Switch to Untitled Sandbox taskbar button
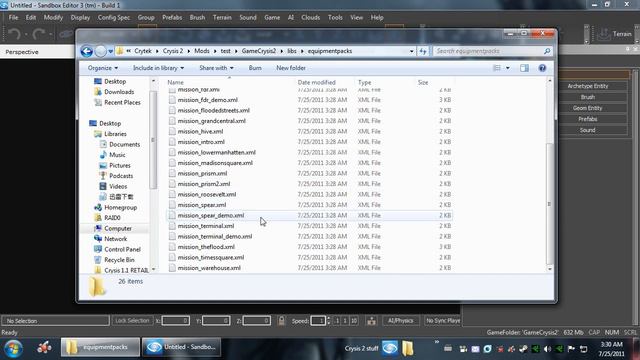Viewport: 640px width, 360px height. [182, 347]
